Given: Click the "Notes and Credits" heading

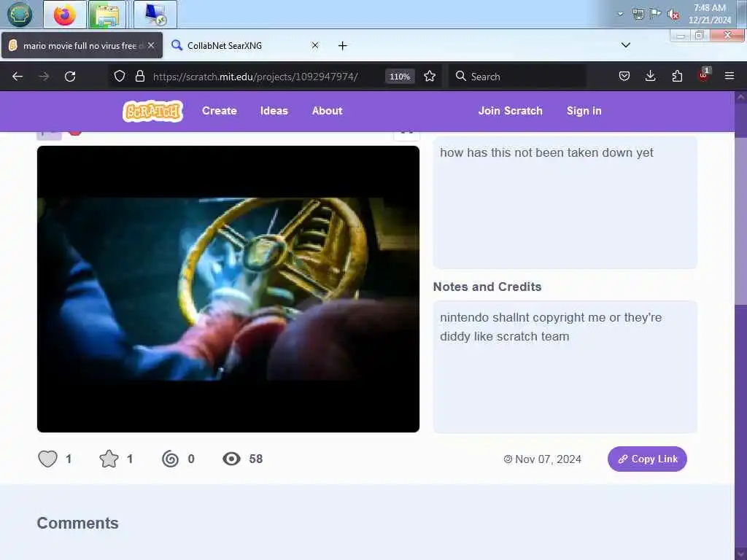Looking at the screenshot, I should point(487,287).
